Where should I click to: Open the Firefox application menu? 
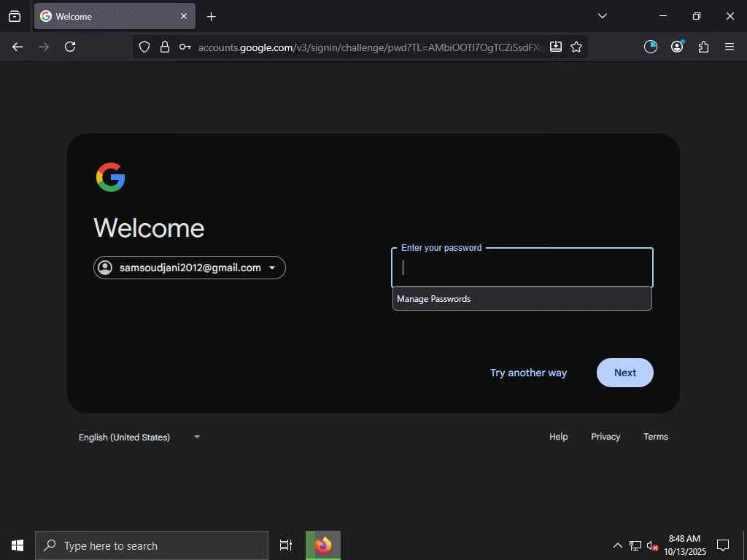(x=729, y=47)
